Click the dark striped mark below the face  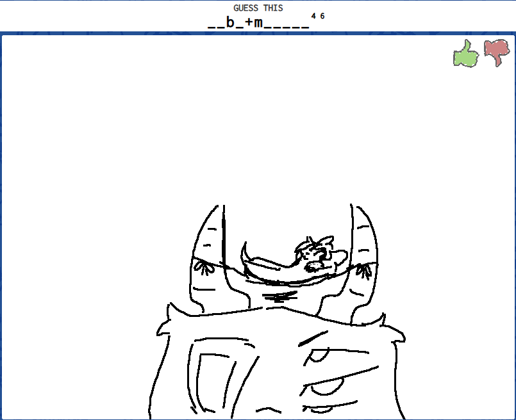click(x=280, y=296)
